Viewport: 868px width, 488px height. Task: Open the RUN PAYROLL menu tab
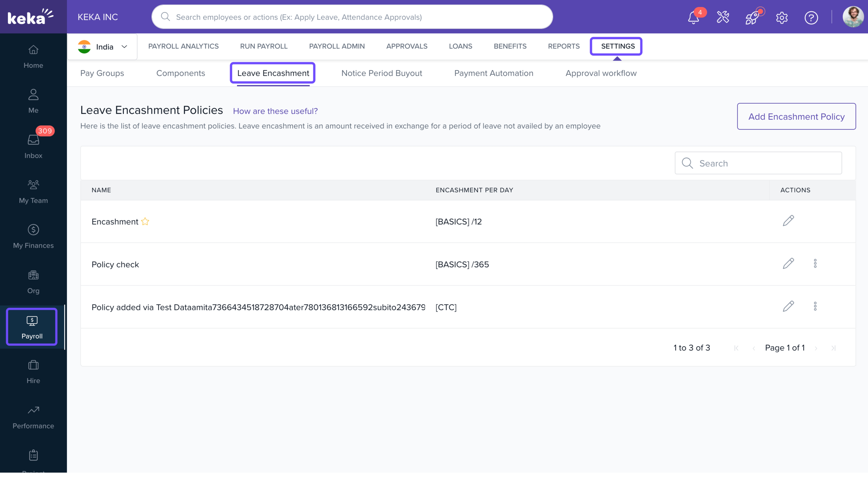point(263,46)
